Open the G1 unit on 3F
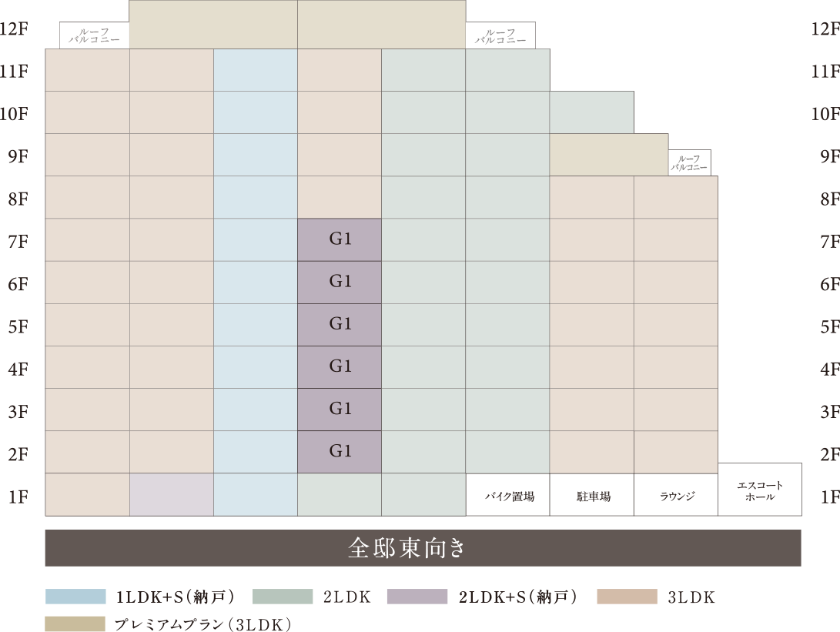840x632 pixels. [x=340, y=410]
